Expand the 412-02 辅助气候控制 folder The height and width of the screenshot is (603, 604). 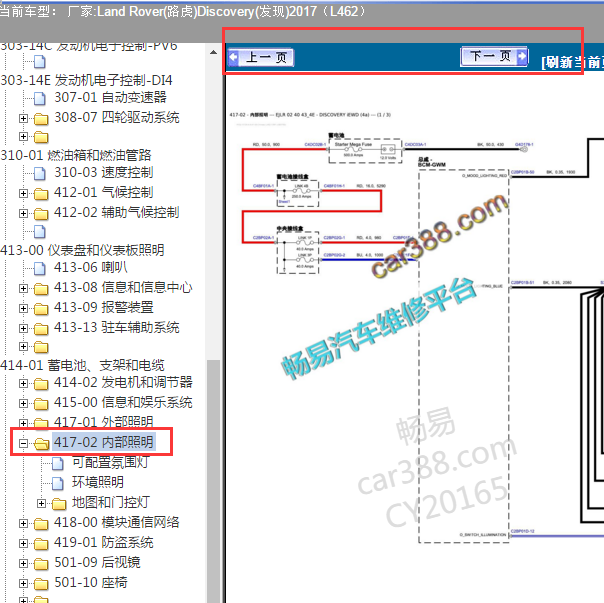[23, 213]
